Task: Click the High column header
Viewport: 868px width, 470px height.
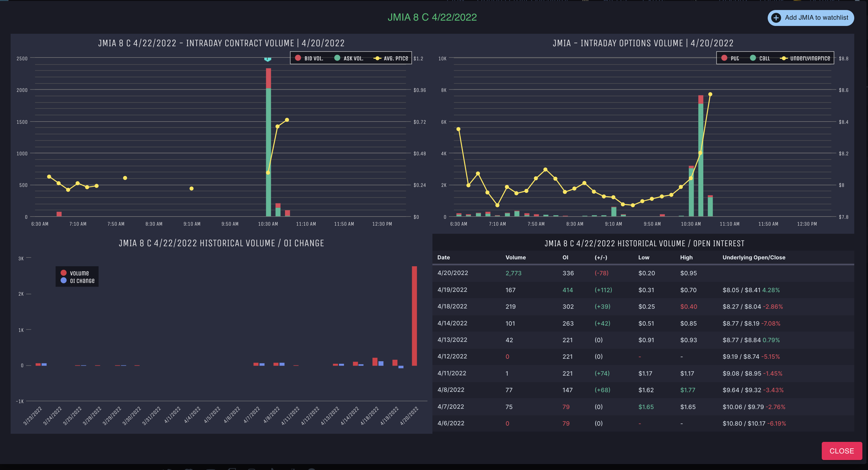Action: 686,257
